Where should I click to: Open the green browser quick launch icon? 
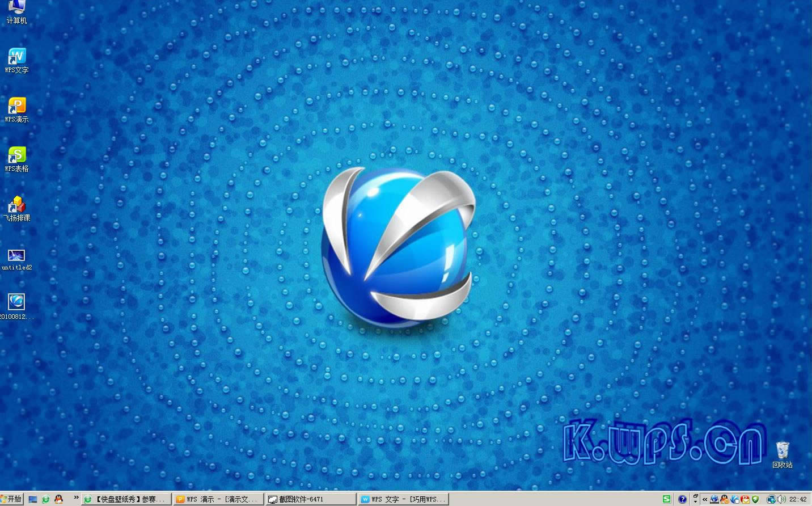pyautogui.click(x=45, y=499)
